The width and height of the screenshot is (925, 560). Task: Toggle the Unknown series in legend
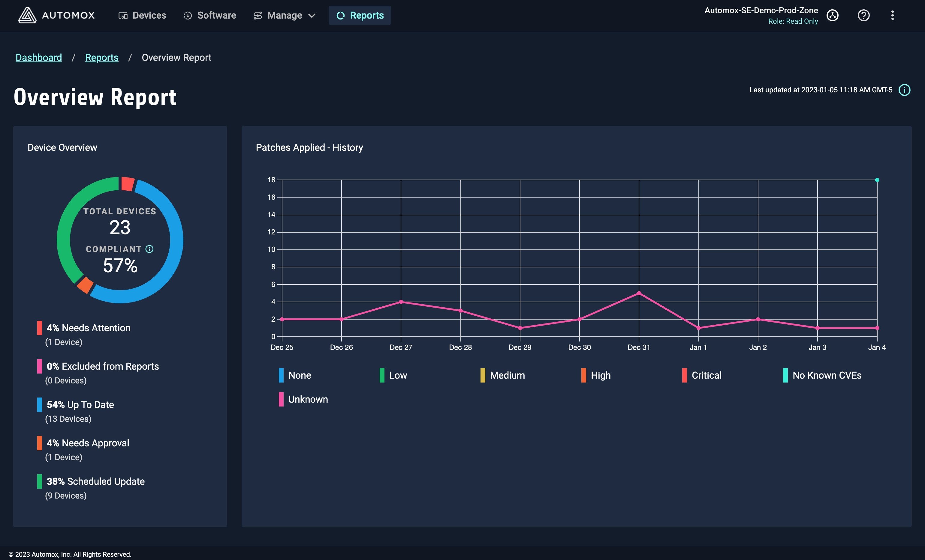click(303, 399)
